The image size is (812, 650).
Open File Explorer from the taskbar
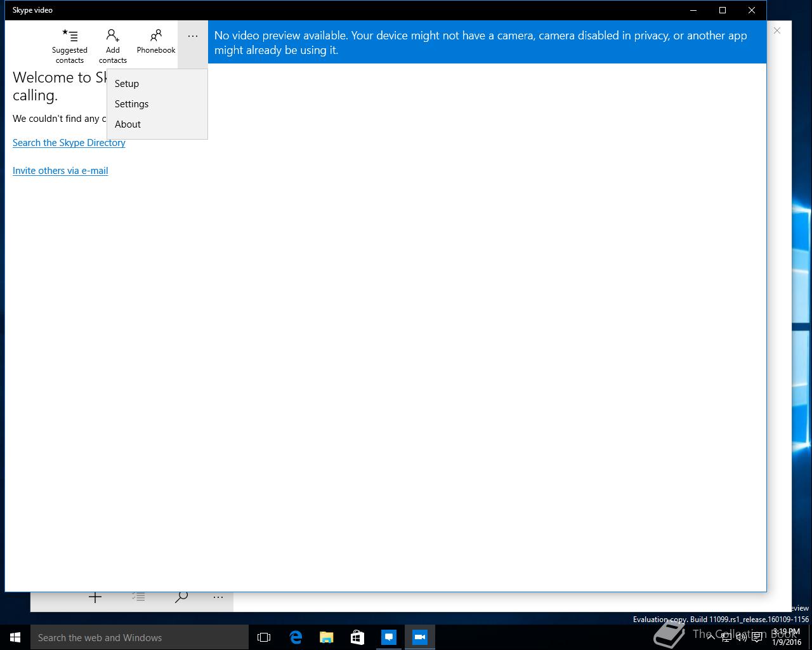(327, 637)
